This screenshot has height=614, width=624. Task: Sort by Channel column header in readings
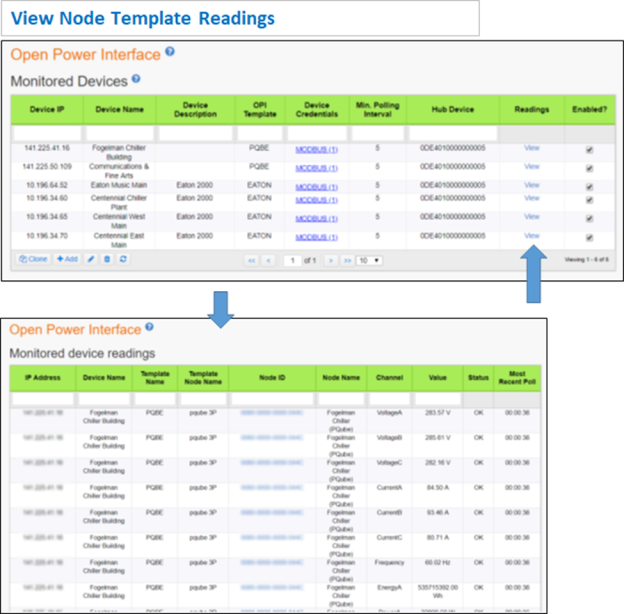click(x=389, y=377)
